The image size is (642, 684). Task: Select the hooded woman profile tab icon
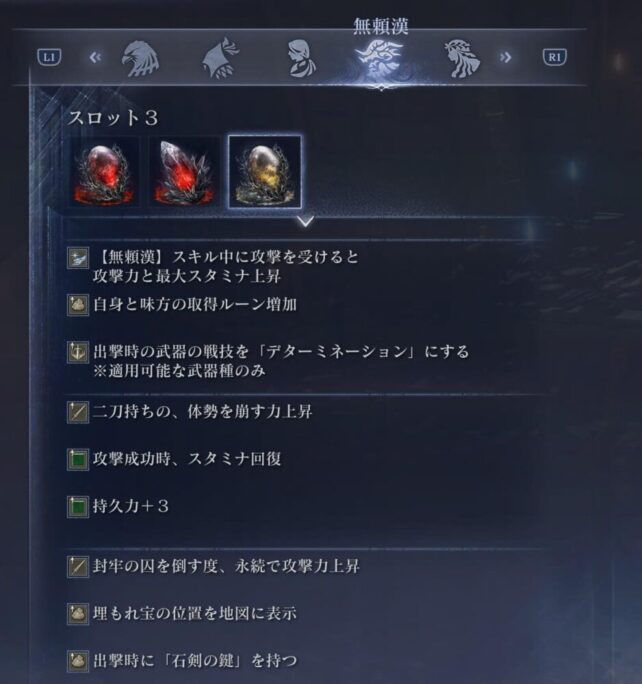click(302, 58)
